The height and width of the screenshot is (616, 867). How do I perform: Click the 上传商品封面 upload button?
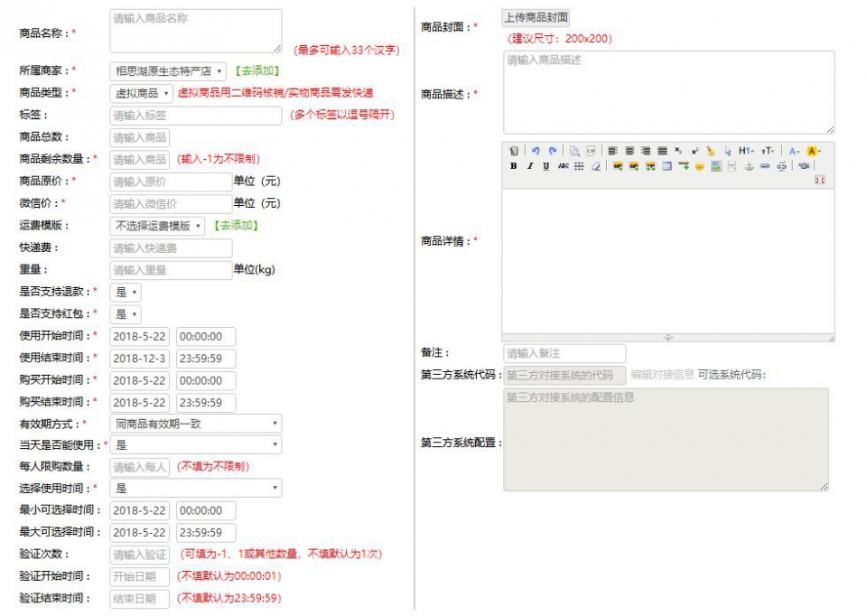536,18
